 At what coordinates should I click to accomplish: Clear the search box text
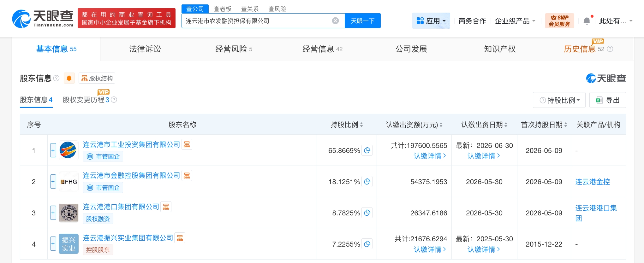pyautogui.click(x=335, y=21)
